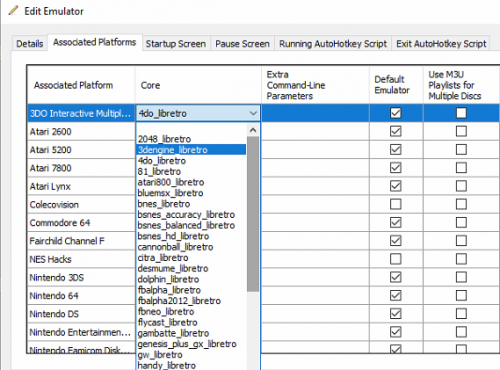Enable M3U playlists for Atari 7800

click(461, 168)
